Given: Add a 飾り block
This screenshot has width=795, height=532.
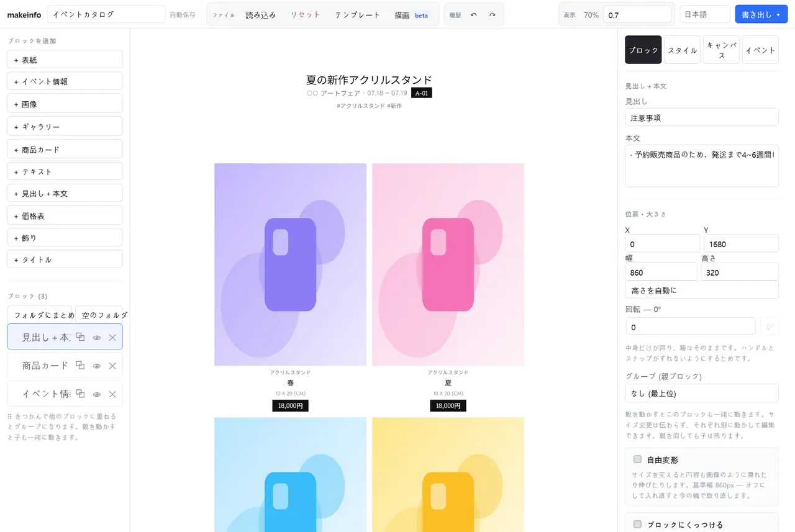Looking at the screenshot, I should (x=65, y=238).
